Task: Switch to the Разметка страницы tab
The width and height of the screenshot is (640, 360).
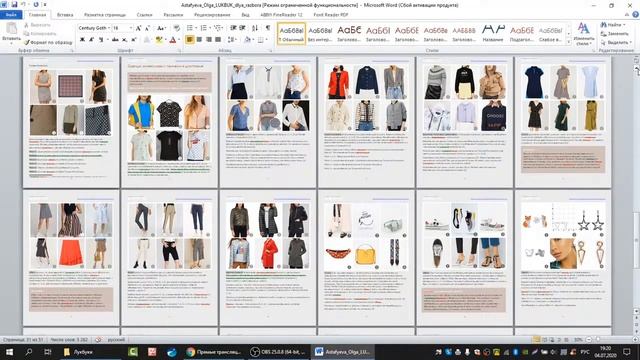Action: point(105,15)
